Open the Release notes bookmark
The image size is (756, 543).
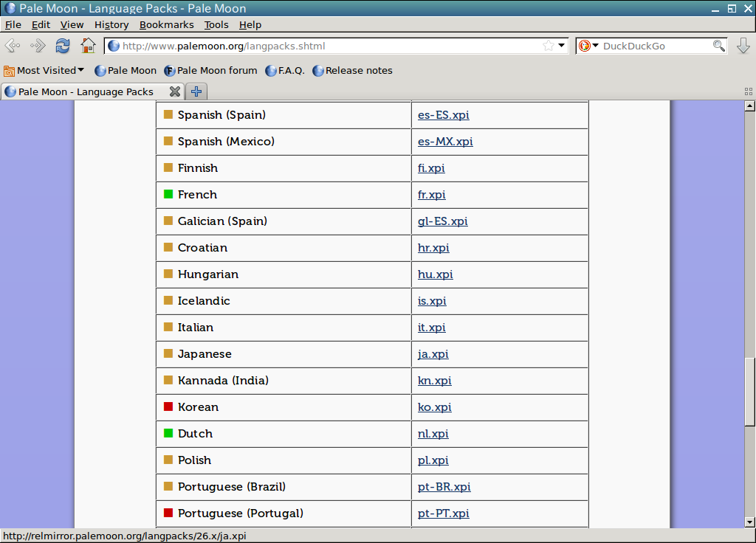352,71
